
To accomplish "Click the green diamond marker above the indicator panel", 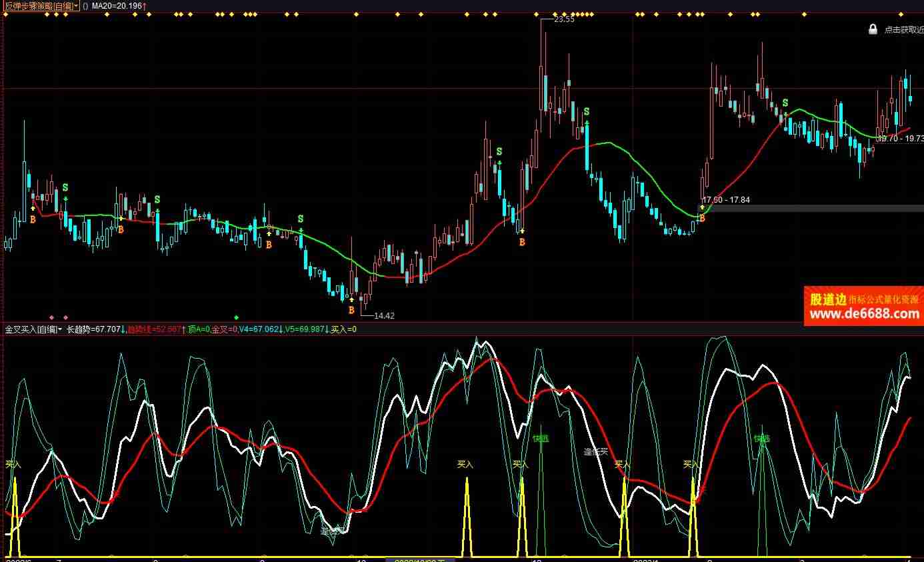I will pos(236,317).
